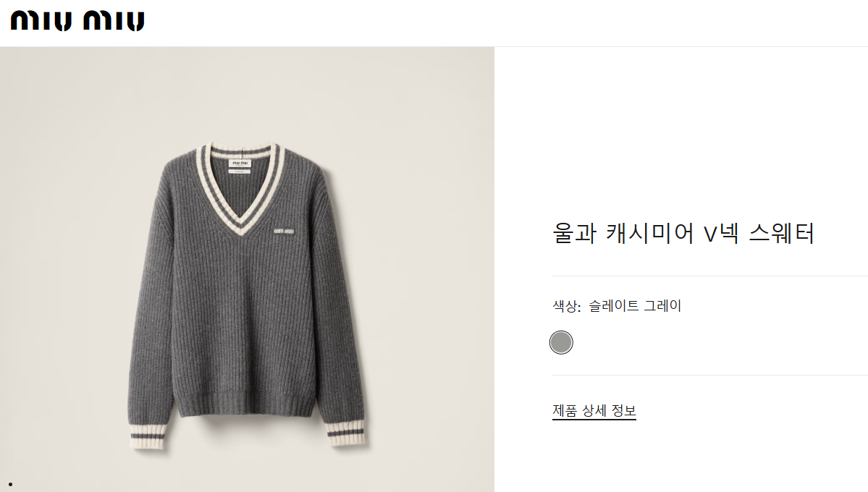Click the product title 울과 캐시미어 V넥 스웨터

(683, 232)
